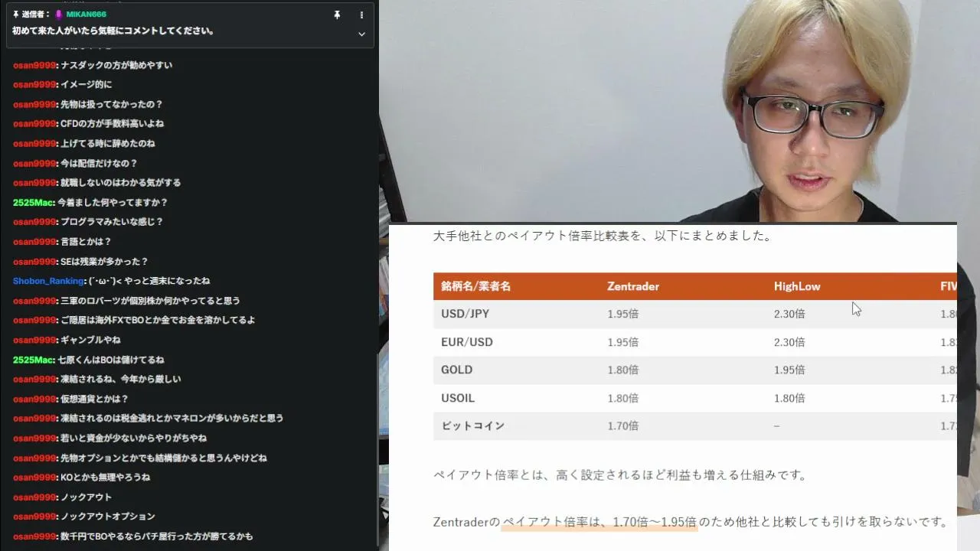Click chat message 凍結されるね、今年から厳しい
The width and height of the screenshot is (980, 551).
click(x=121, y=379)
